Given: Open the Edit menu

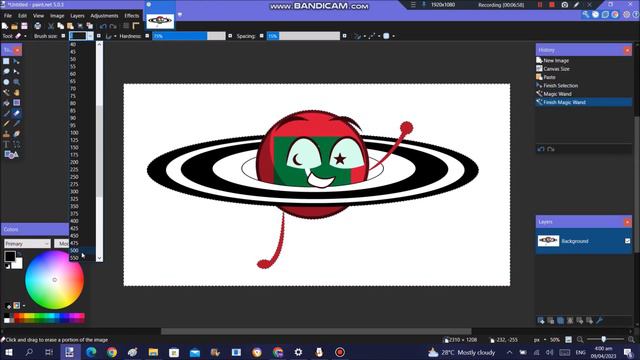Looking at the screenshot, I should pyautogui.click(x=22, y=16).
